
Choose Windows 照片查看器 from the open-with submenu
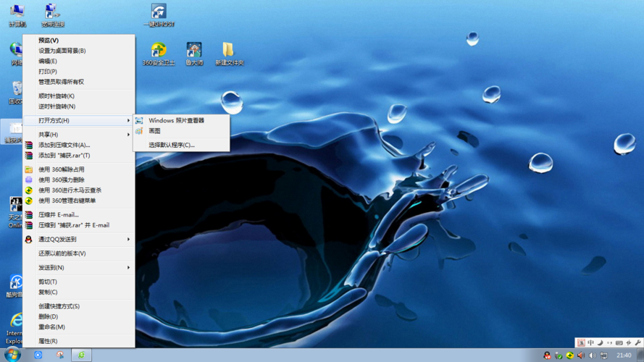point(176,120)
